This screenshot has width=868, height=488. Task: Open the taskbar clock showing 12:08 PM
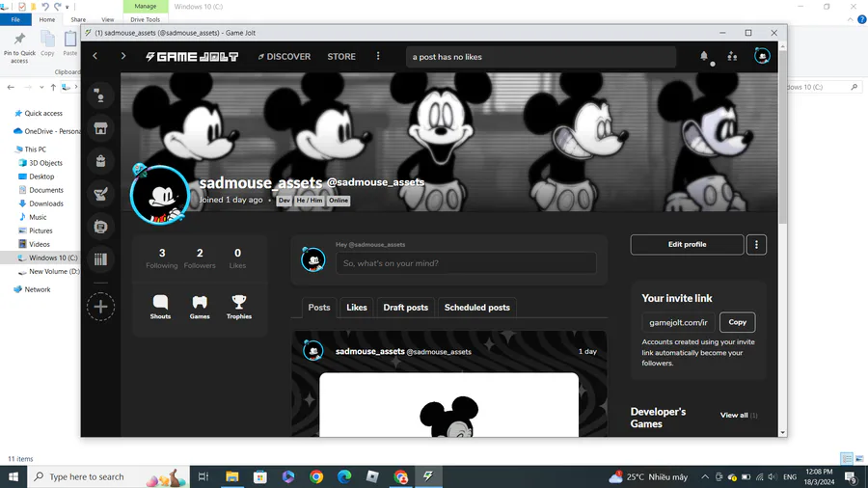(x=819, y=476)
